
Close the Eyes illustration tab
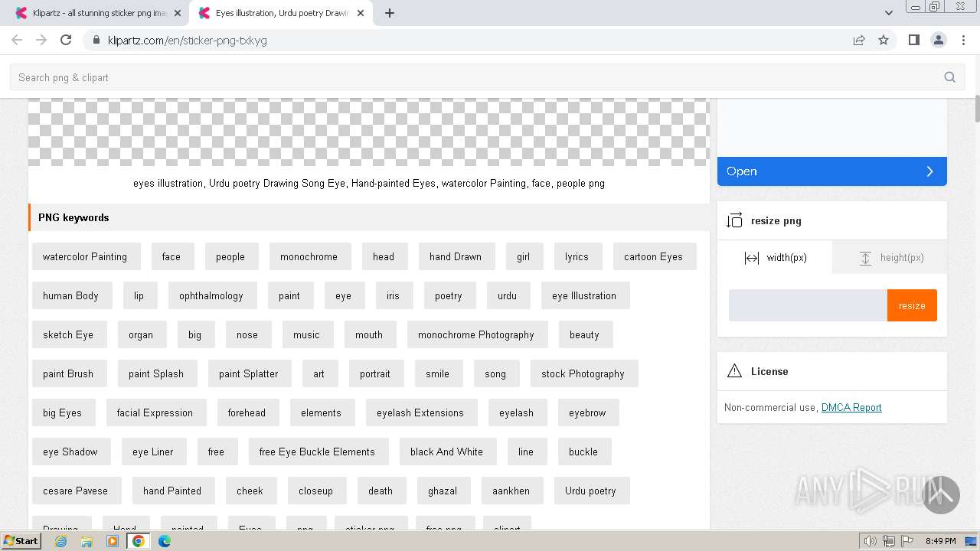(x=360, y=13)
